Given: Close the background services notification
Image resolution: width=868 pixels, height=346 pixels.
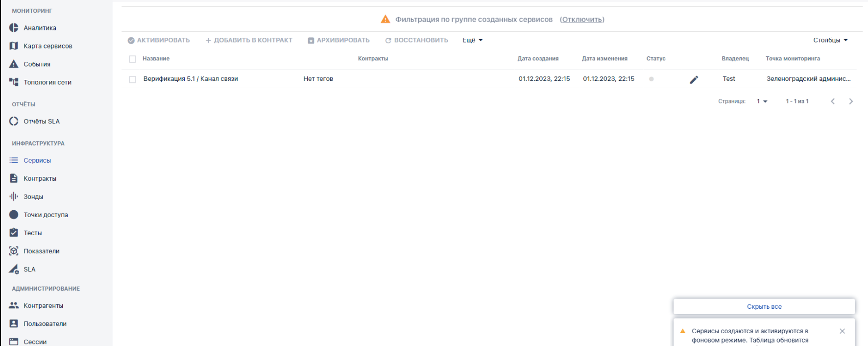Looking at the screenshot, I should pos(842,331).
